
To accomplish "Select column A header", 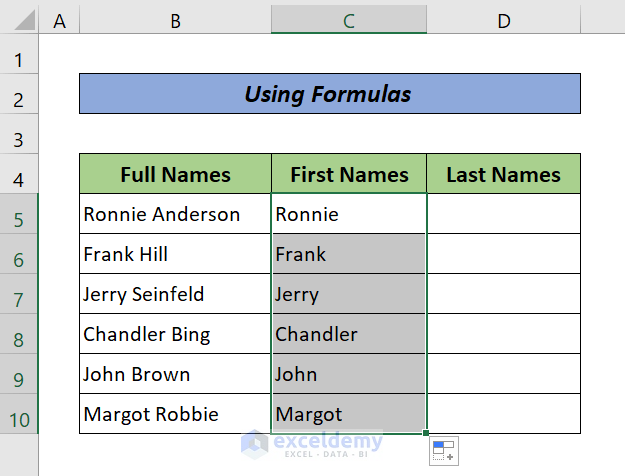I will 59,20.
